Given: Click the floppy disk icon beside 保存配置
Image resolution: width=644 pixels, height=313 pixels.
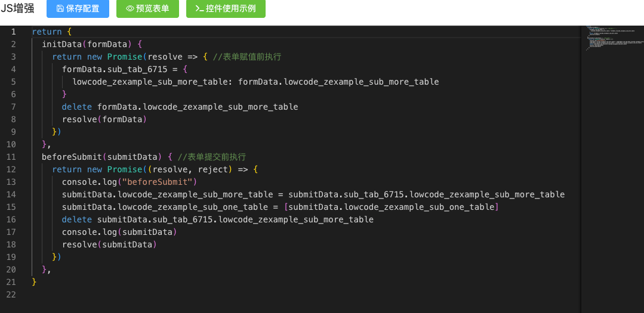Looking at the screenshot, I should [x=60, y=9].
